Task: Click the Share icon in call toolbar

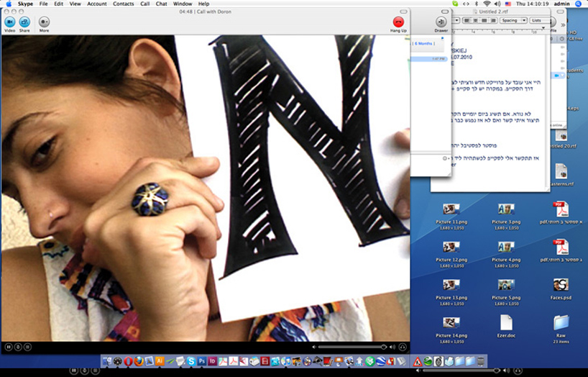Action: [x=24, y=22]
